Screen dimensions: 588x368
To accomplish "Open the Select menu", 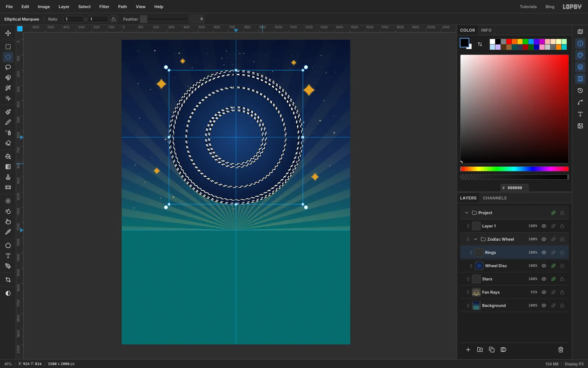I will [85, 7].
